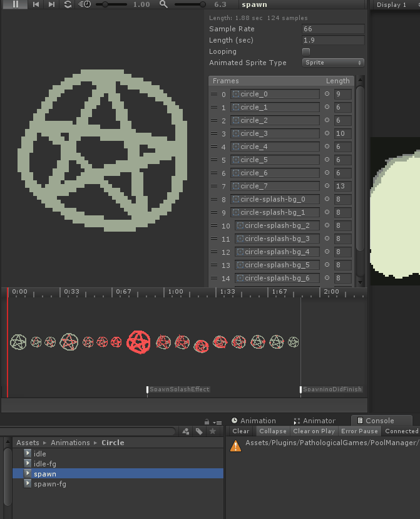
Task: Open the Display 1 dropdown
Action: [392, 4]
